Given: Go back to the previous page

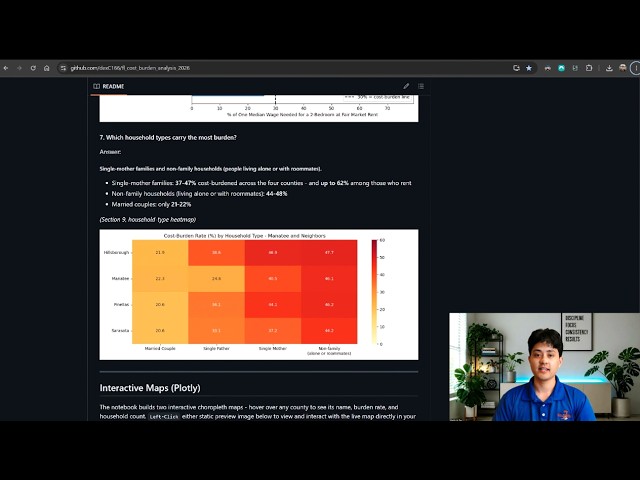Looking at the screenshot, I should tap(6, 68).
